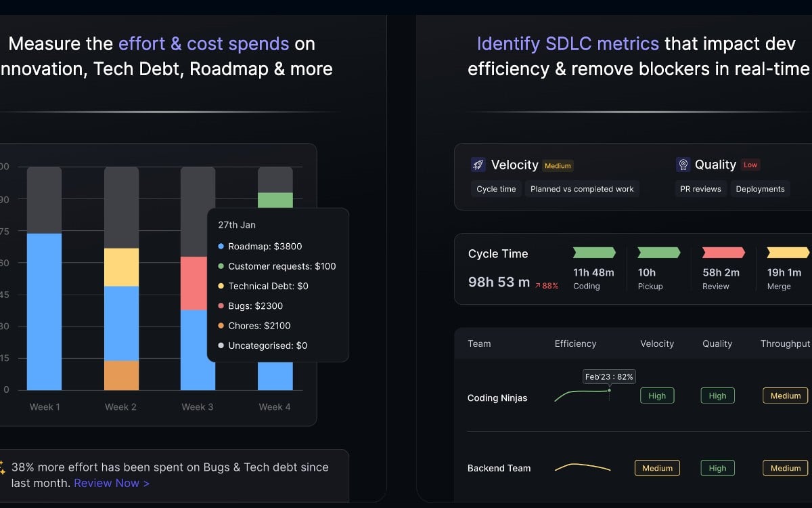The width and height of the screenshot is (812, 508).
Task: Click the red 88% trend arrow
Action: tap(547, 285)
